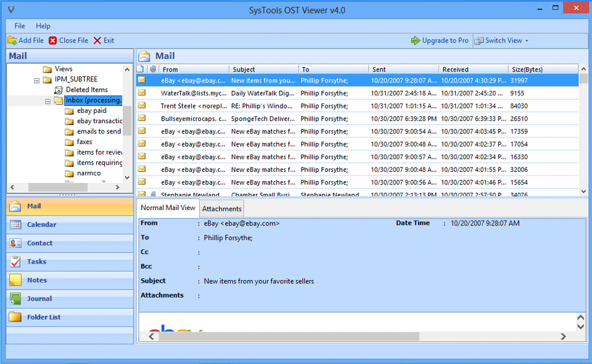Viewport: 592px width, 364px height.
Task: Click the Views folder icon in tree
Action: point(47,69)
